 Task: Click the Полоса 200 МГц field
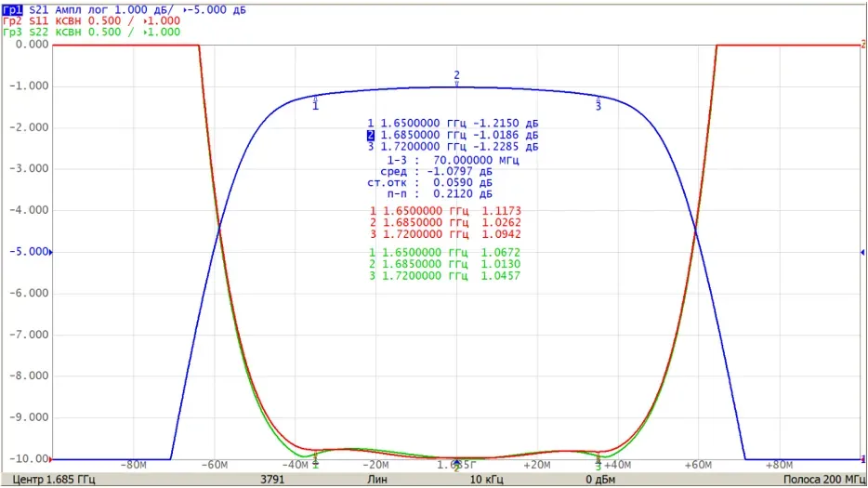coord(824,480)
